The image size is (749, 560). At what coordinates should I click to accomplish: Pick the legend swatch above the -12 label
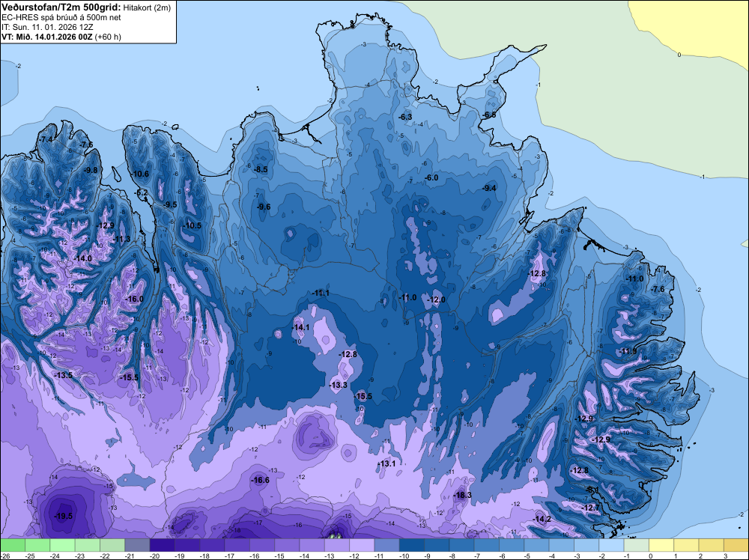[x=362, y=545]
